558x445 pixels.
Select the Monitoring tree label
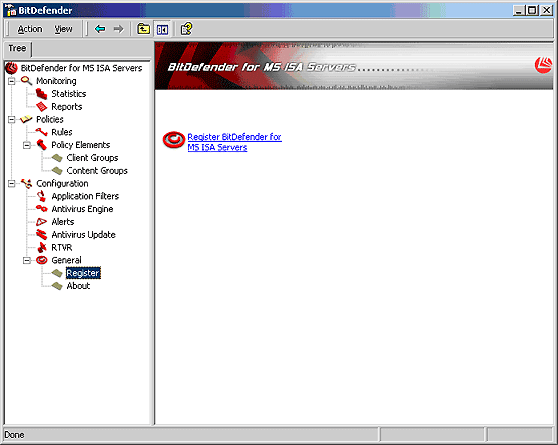pyautogui.click(x=56, y=81)
